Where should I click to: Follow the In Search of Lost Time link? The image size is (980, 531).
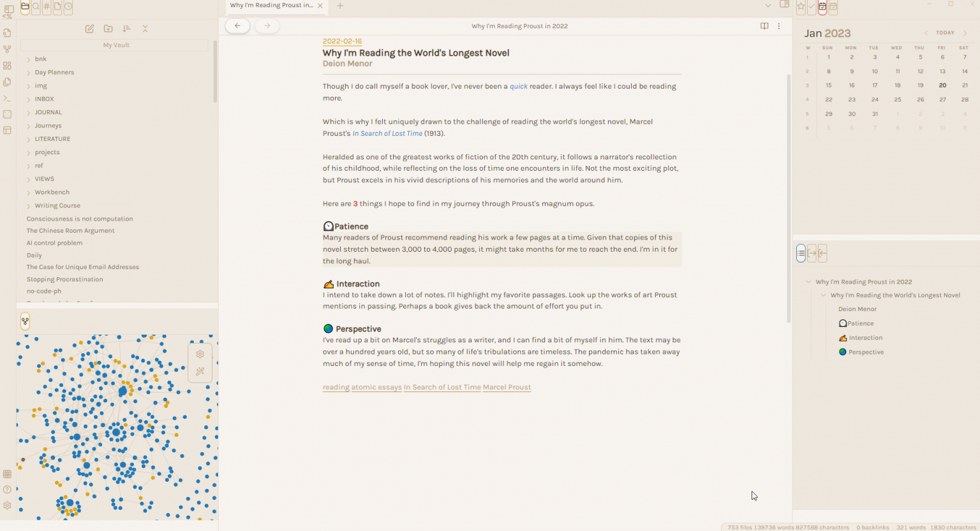click(x=387, y=133)
